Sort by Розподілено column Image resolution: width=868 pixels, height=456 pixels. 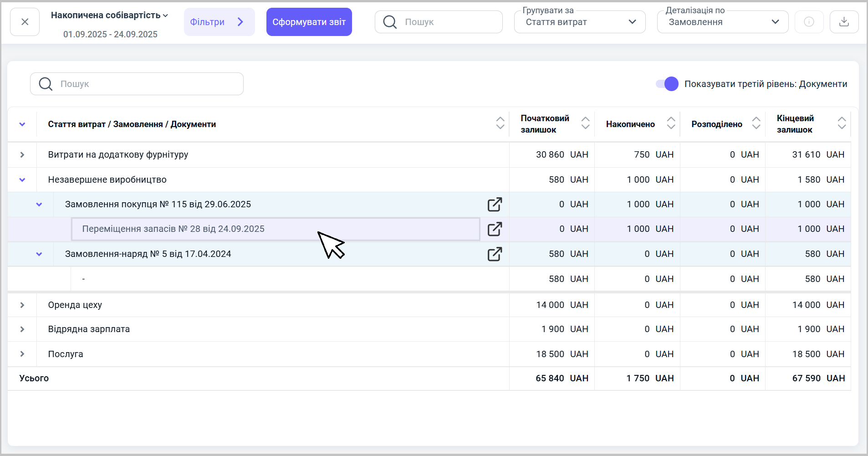(x=756, y=123)
